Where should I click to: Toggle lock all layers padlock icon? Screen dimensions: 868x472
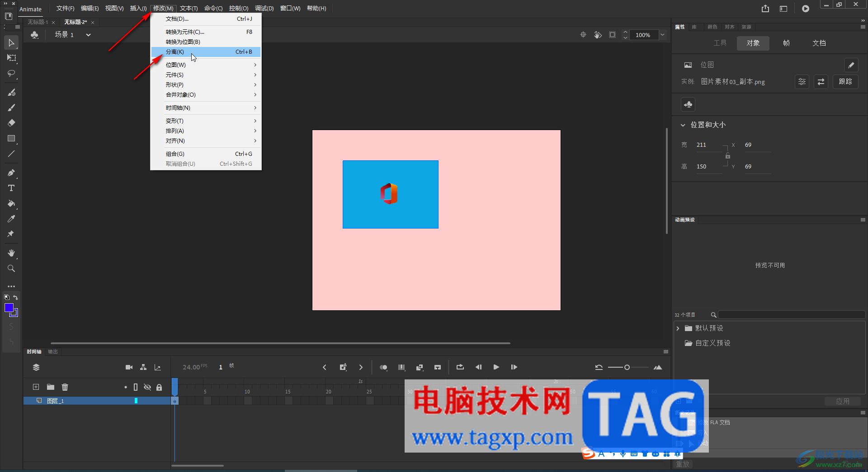pyautogui.click(x=159, y=387)
